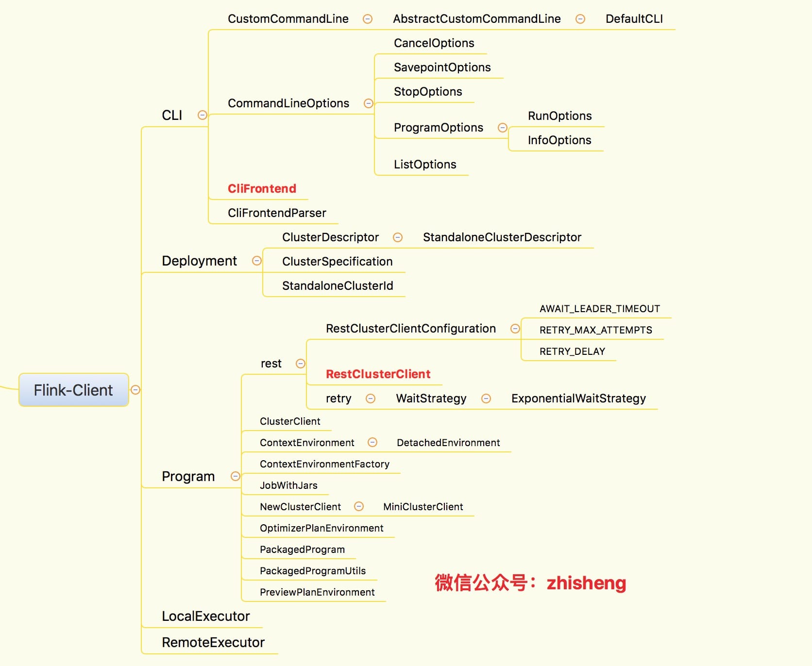This screenshot has height=666, width=812.
Task: Select the MiniClusterClient topic
Action: [x=423, y=507]
